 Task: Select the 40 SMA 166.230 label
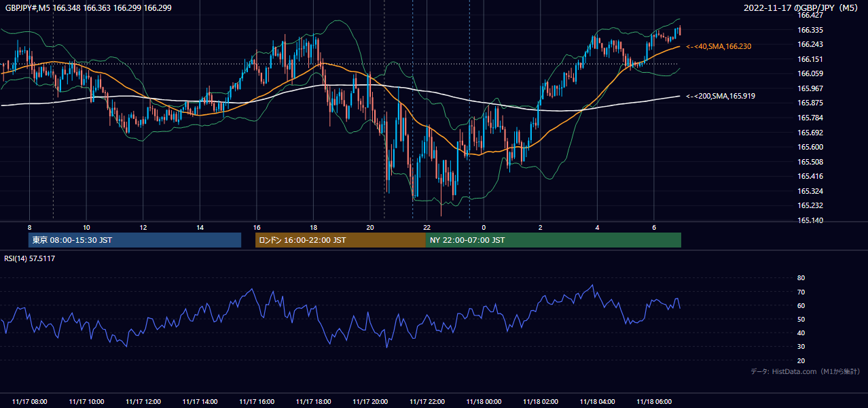coord(719,46)
